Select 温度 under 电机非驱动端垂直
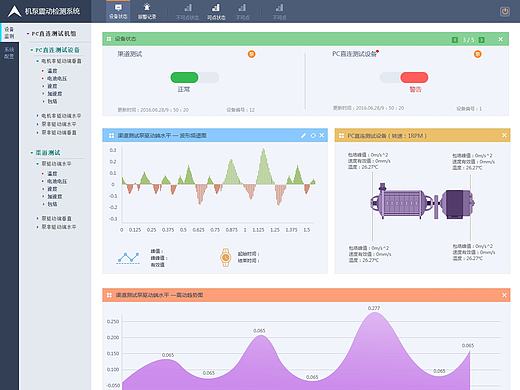Viewport: 520px width, 390px height. coord(52,71)
